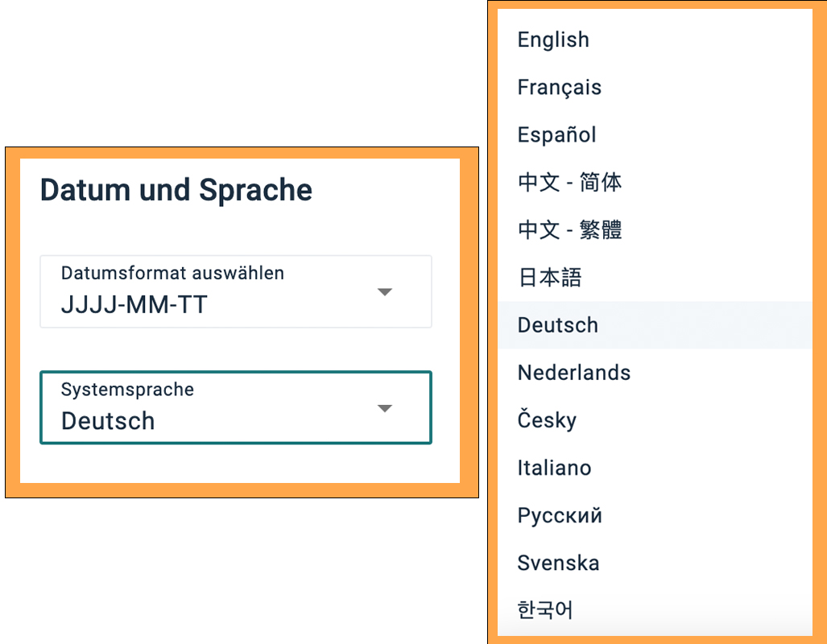Pick Русский from the language list
Viewport: 827px width, 644px height.
click(560, 515)
